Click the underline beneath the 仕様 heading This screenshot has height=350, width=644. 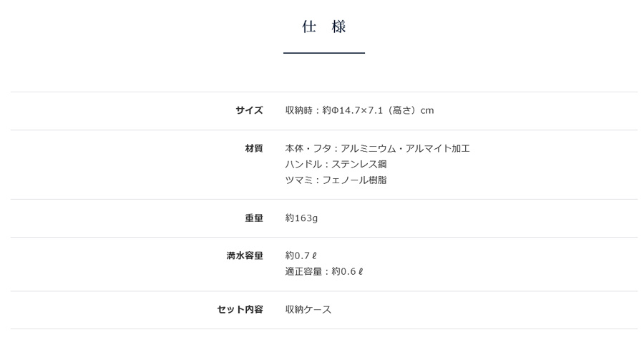324,52
